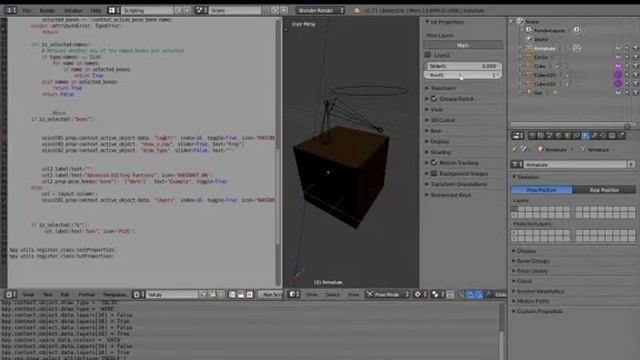Click the Armature datablock name field

(x=576, y=164)
